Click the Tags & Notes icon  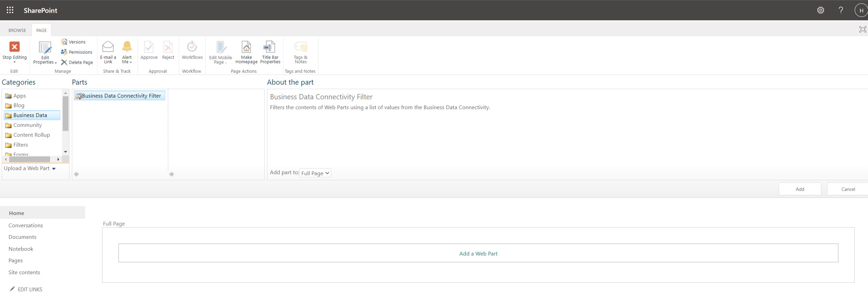[301, 47]
